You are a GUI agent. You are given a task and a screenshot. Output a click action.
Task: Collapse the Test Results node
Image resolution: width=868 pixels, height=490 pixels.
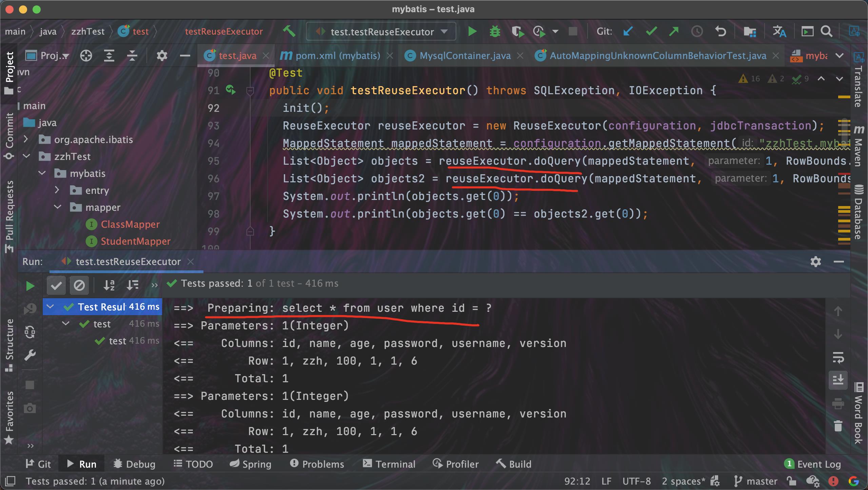[x=50, y=307]
